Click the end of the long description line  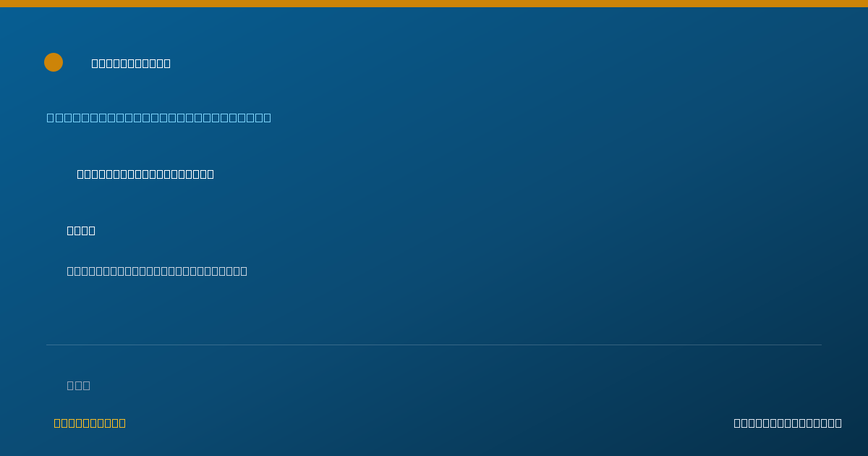pyautogui.click(x=244, y=271)
